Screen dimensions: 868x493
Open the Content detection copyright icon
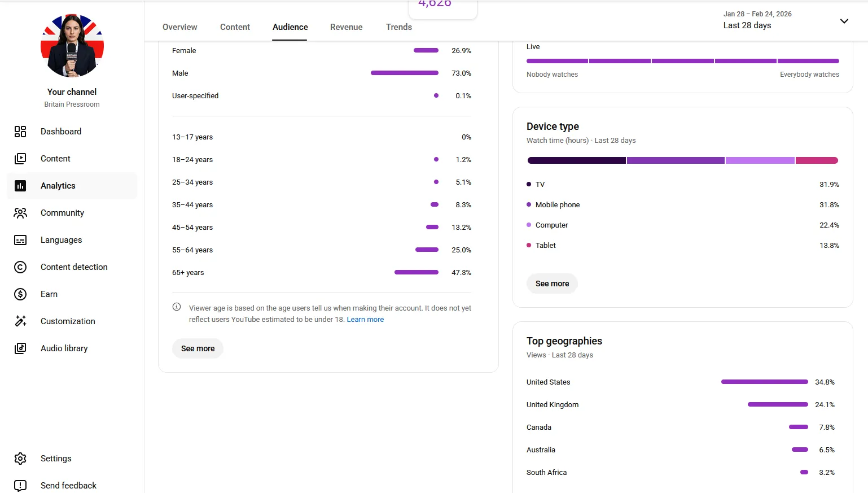(x=20, y=267)
